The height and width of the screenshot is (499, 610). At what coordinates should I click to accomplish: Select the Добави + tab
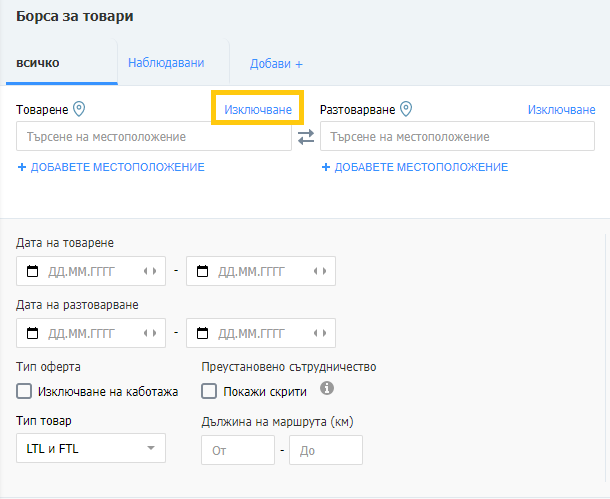[276, 64]
